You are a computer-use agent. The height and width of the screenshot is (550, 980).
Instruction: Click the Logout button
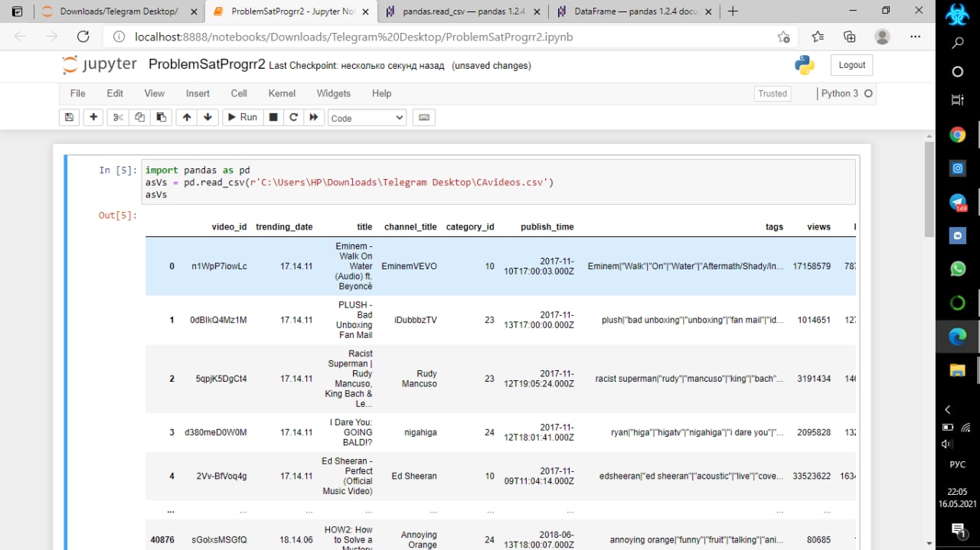[851, 65]
